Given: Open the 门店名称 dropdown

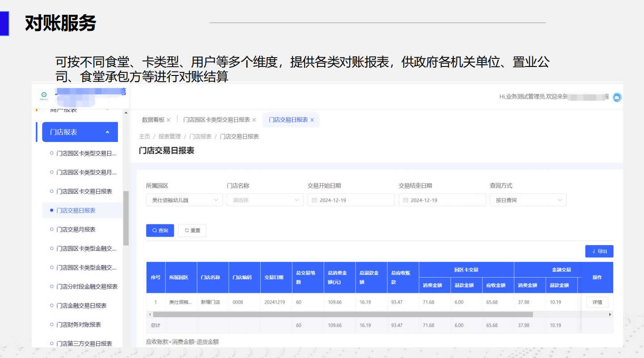Looking at the screenshot, I should 265,200.
